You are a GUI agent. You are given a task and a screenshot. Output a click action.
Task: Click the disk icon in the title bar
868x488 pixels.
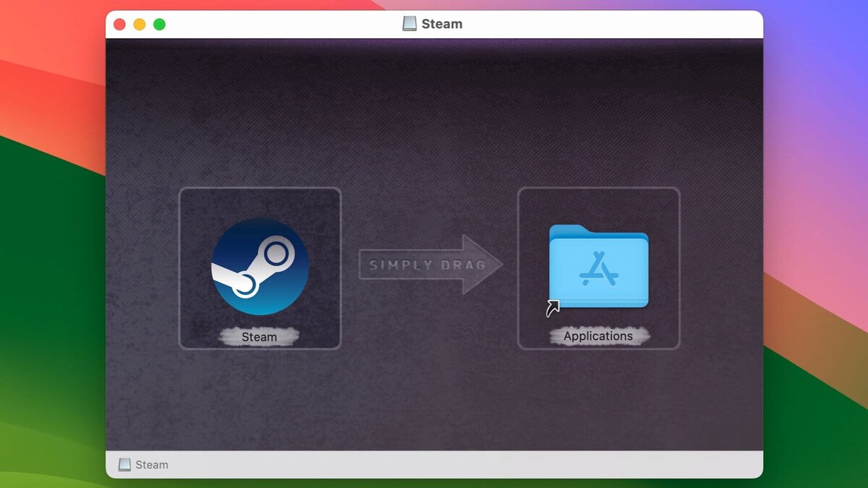(409, 24)
